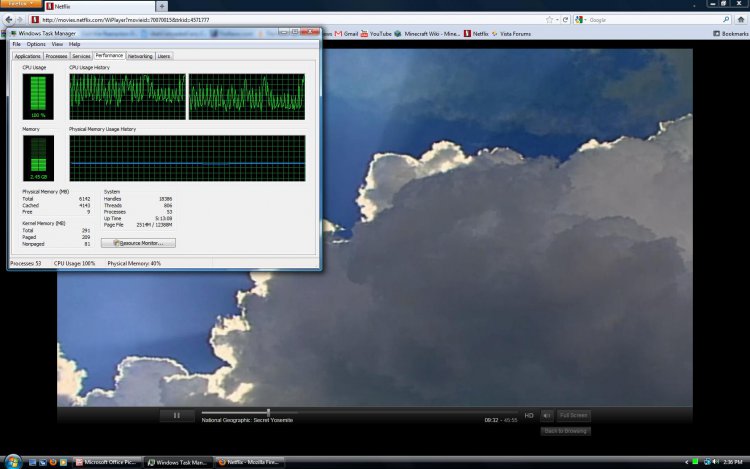Open the Gmail bookmark

pos(346,33)
